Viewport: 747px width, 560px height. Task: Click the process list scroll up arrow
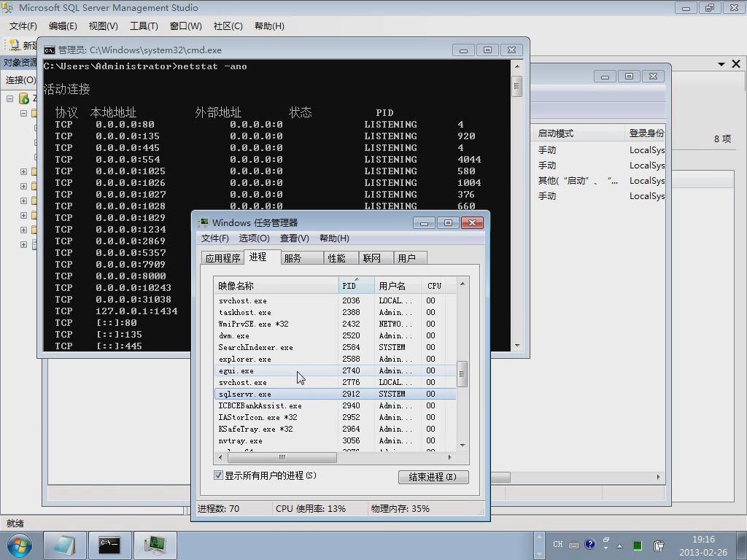tap(462, 284)
